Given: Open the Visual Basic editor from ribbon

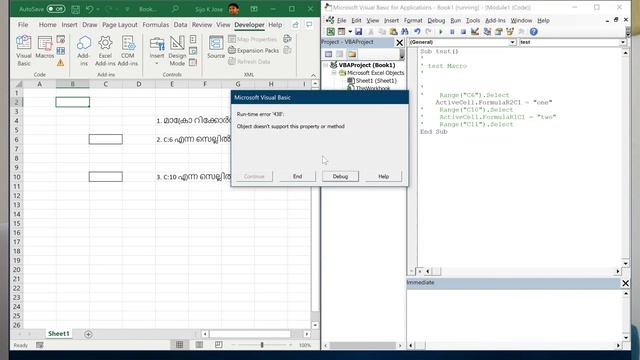Looking at the screenshot, I should [x=24, y=51].
